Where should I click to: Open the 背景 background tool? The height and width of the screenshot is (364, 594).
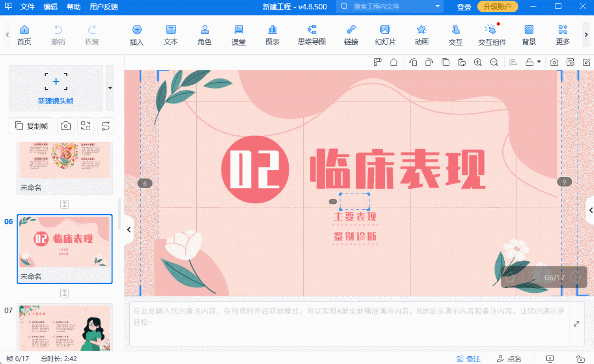[x=528, y=34]
